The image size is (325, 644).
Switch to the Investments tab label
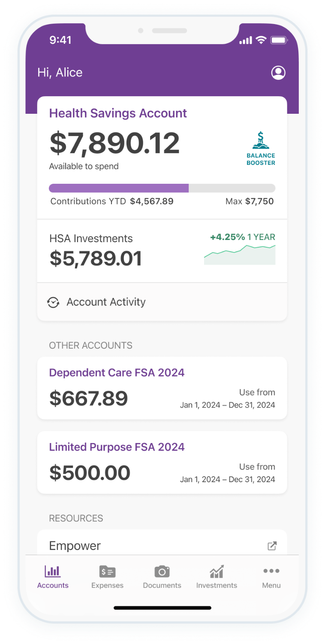(217, 585)
